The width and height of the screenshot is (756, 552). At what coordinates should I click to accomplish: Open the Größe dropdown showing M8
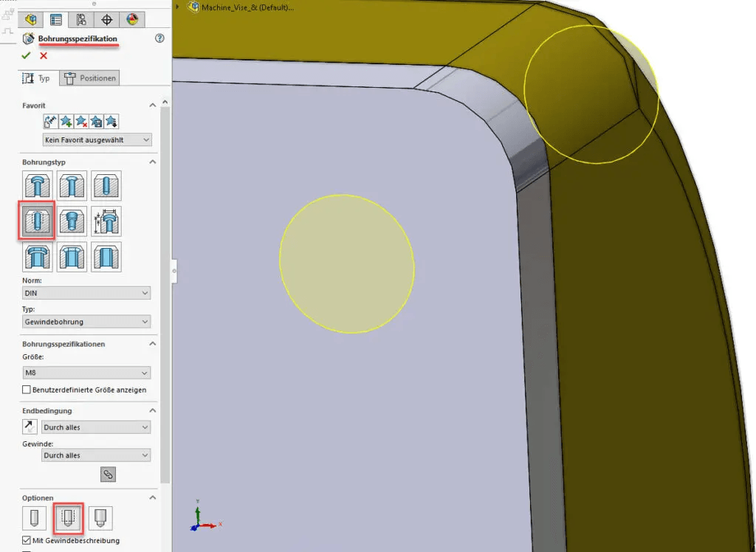click(x=86, y=372)
